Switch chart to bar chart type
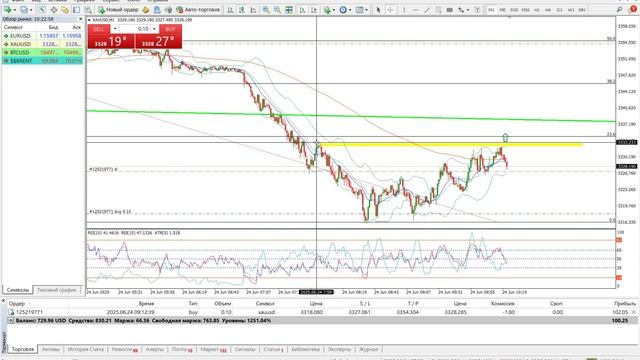Image resolution: width=640 pixels, height=360 pixels. pyautogui.click(x=230, y=9)
